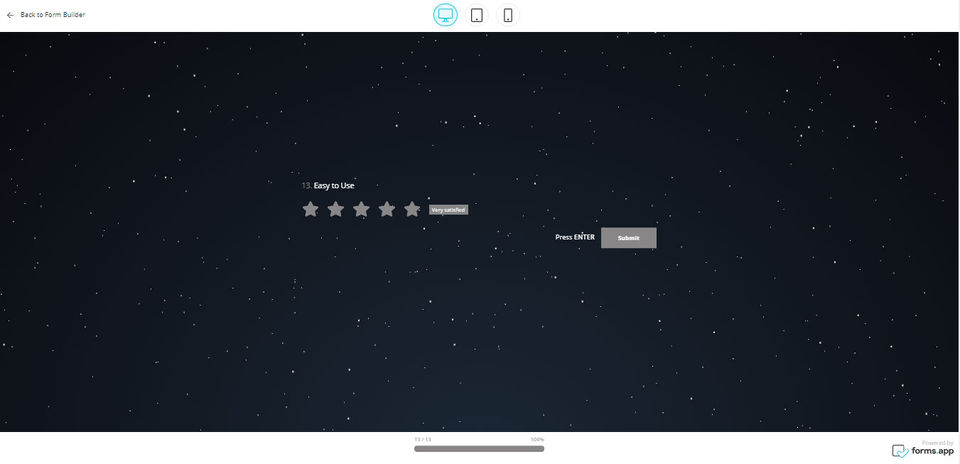Open the forms.app logo link
The width and height of the screenshot is (960, 464).
click(x=923, y=451)
